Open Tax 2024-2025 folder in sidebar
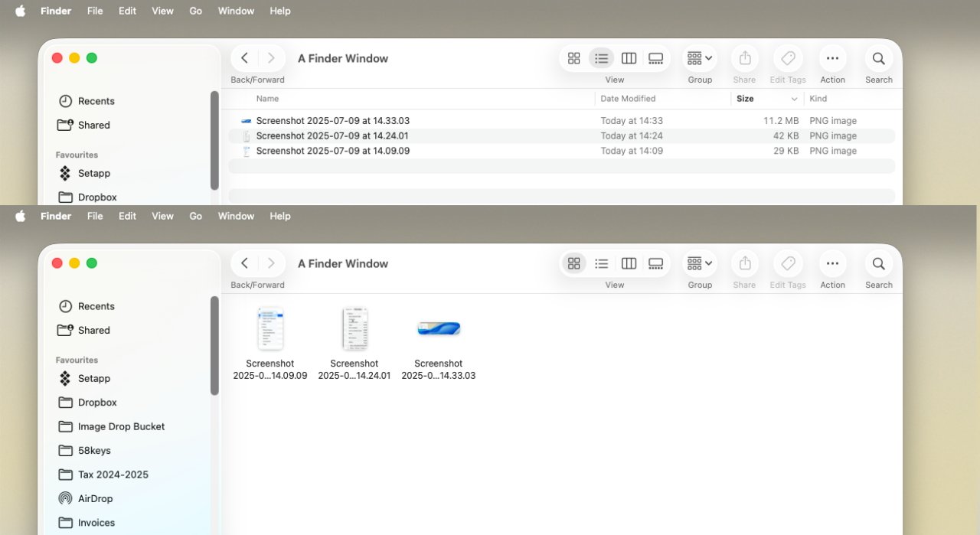 pos(104,475)
